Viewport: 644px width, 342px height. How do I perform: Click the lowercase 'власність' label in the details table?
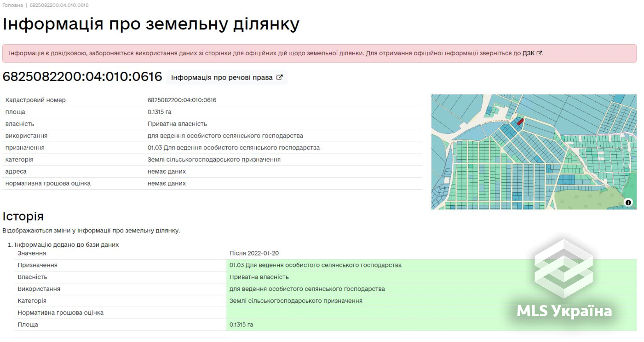20,124
